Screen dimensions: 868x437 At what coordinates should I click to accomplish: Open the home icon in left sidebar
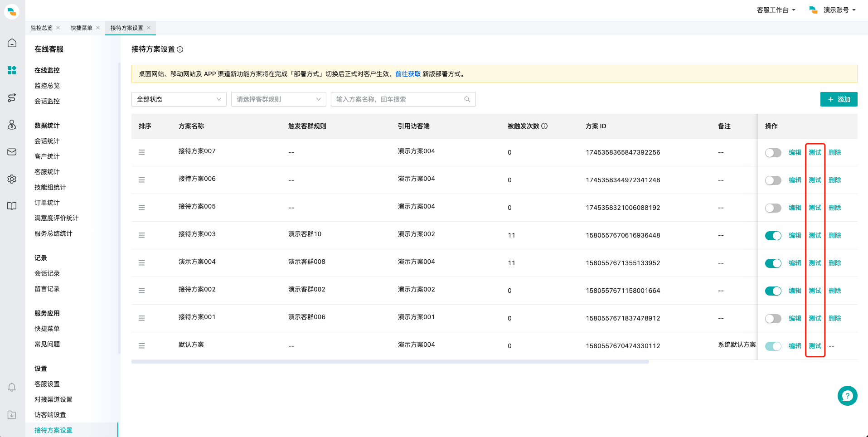(12, 43)
